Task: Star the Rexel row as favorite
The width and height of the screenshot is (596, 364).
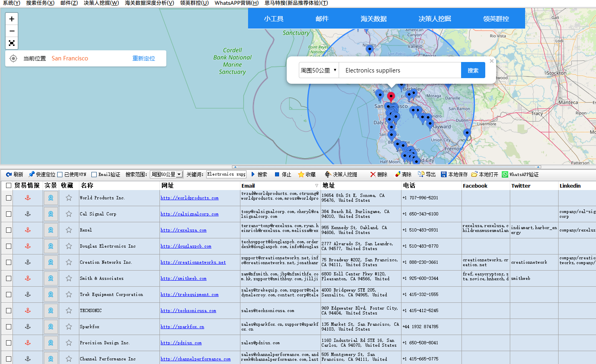Action: [69, 230]
